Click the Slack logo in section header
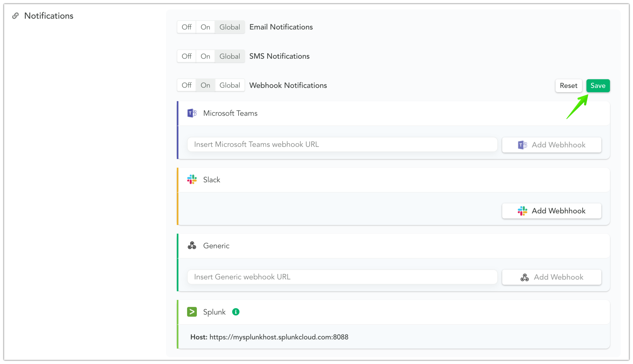The height and width of the screenshot is (364, 633). (x=192, y=180)
